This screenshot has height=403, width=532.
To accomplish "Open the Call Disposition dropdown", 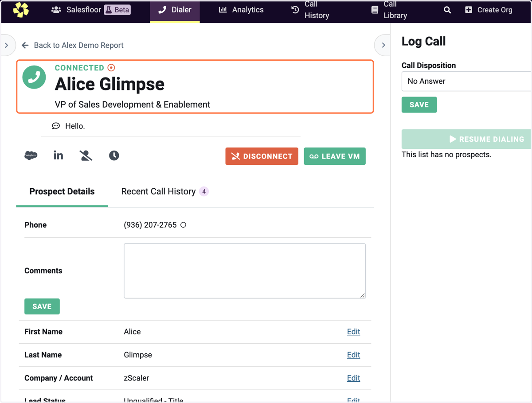I will click(x=466, y=81).
